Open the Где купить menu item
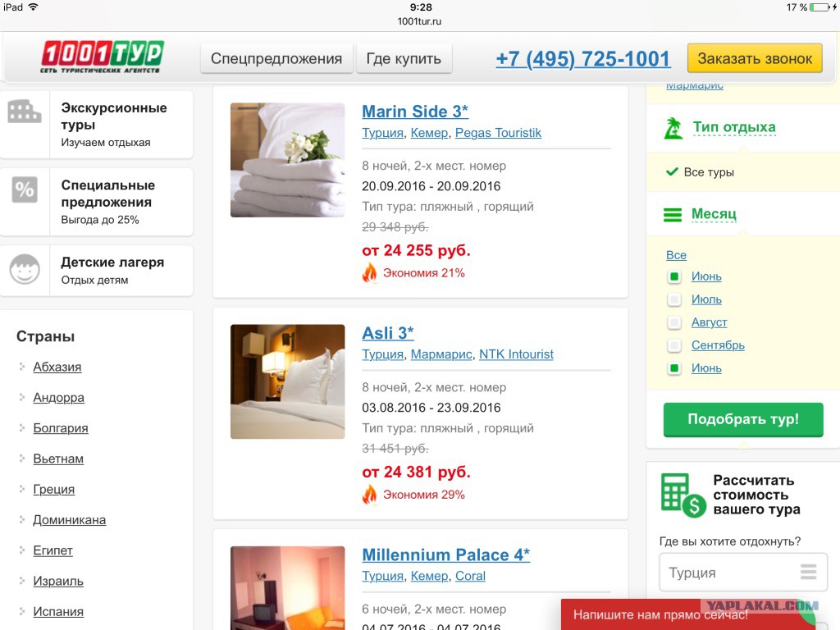The image size is (840, 630). coord(404,58)
